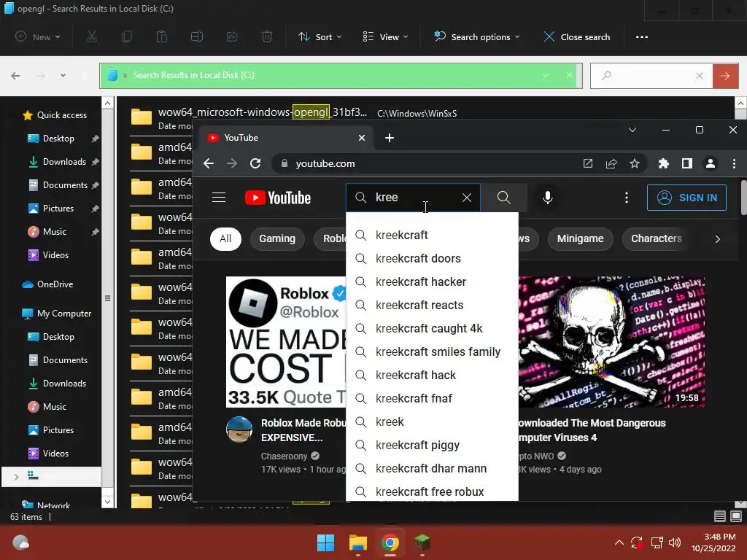Open the skull viruses video thumbnail
The width and height of the screenshot is (747, 560).
[611, 342]
